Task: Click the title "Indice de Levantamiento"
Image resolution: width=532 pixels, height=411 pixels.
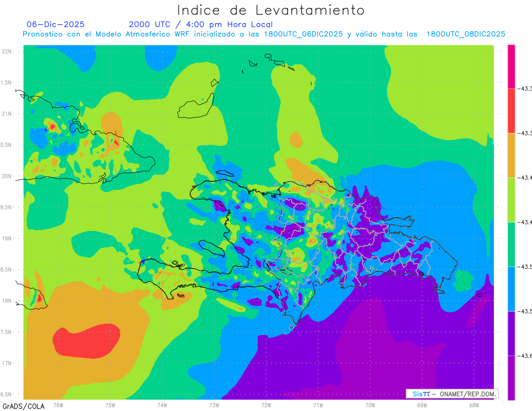Action: [x=271, y=10]
